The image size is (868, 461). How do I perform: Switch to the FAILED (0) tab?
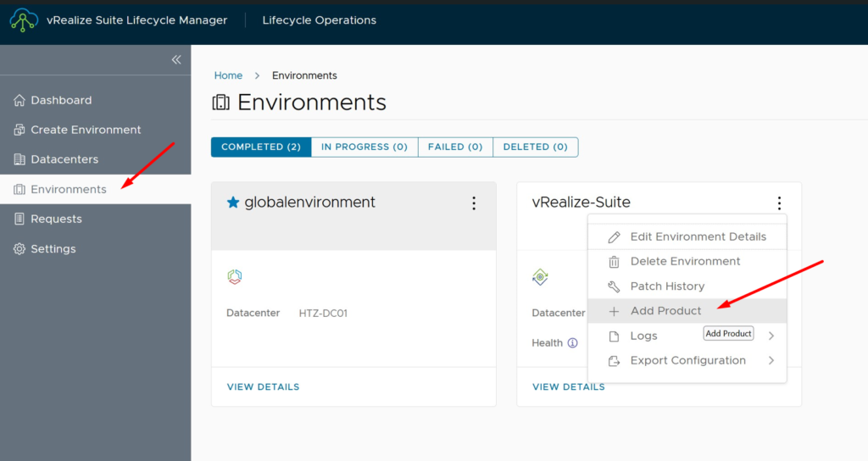coord(455,147)
